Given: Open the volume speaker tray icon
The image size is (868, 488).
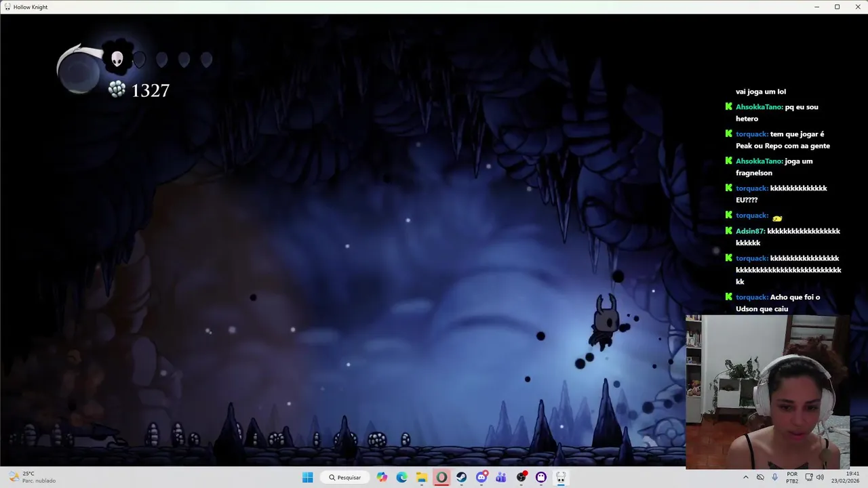Looking at the screenshot, I should pyautogui.click(x=820, y=477).
